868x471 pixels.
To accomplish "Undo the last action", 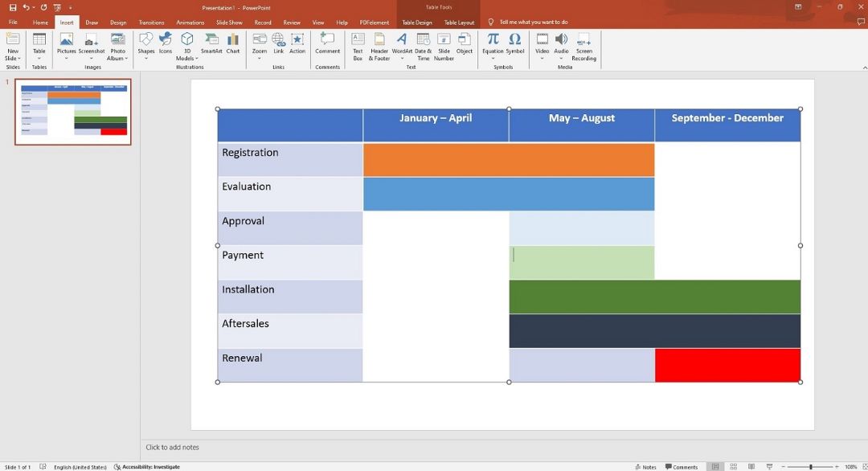I will pyautogui.click(x=26, y=8).
